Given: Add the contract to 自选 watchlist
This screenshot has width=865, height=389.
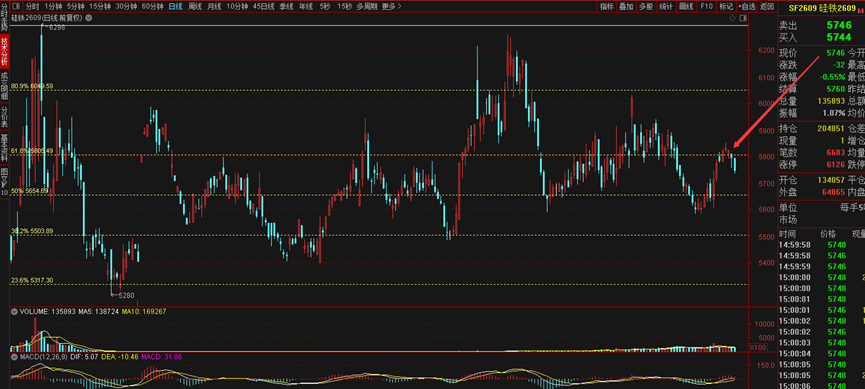Looking at the screenshot, I should [746, 7].
